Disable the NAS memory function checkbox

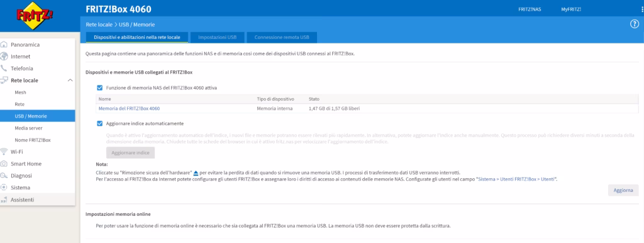(99, 88)
